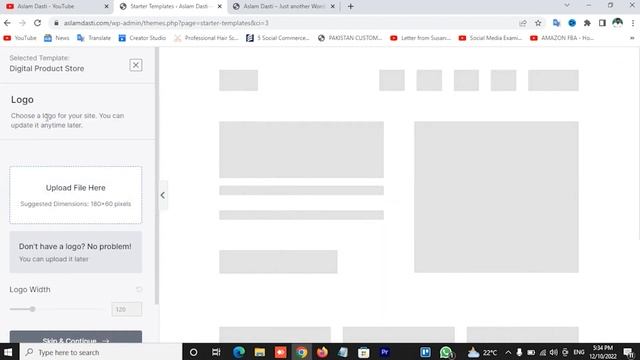Open Task View on taskbar

[216, 352]
